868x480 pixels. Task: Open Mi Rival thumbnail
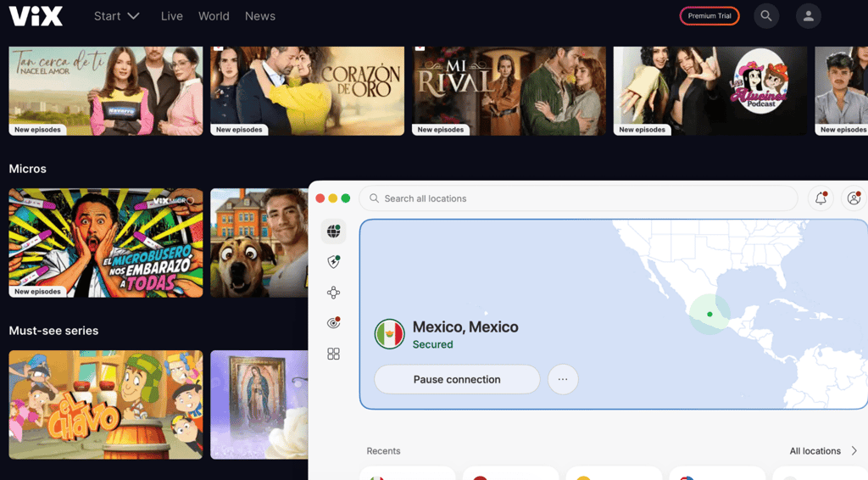tap(509, 91)
